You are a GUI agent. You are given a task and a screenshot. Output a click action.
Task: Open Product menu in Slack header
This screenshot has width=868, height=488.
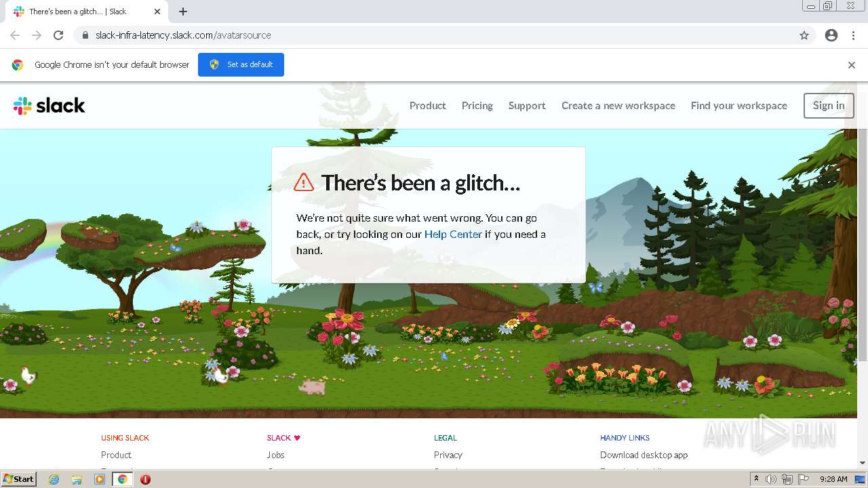click(427, 106)
